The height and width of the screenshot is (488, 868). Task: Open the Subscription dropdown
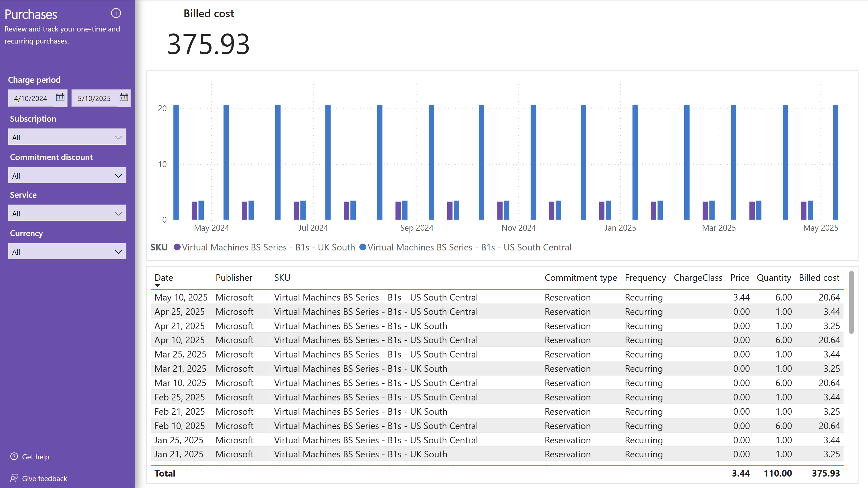pyautogui.click(x=67, y=137)
